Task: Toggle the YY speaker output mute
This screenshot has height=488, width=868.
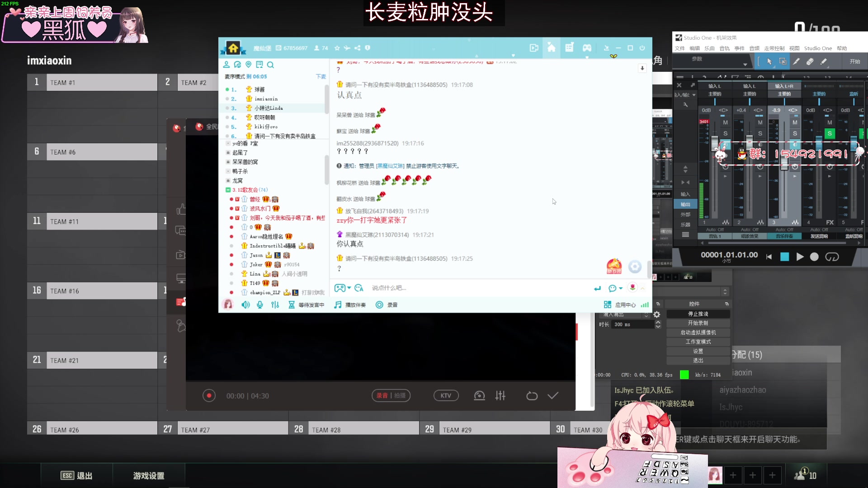Action: tap(245, 305)
